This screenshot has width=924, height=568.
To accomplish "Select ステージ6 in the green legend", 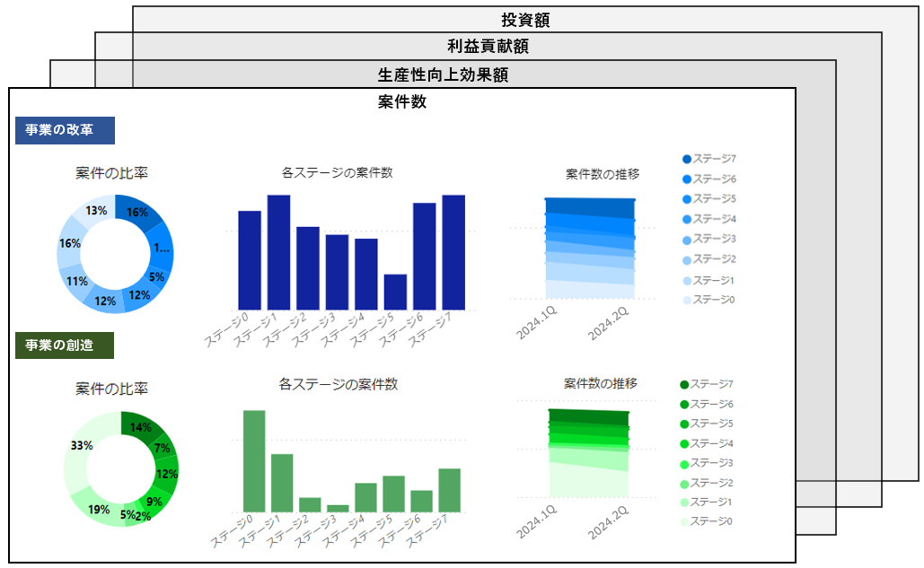I will pyautogui.click(x=707, y=405).
